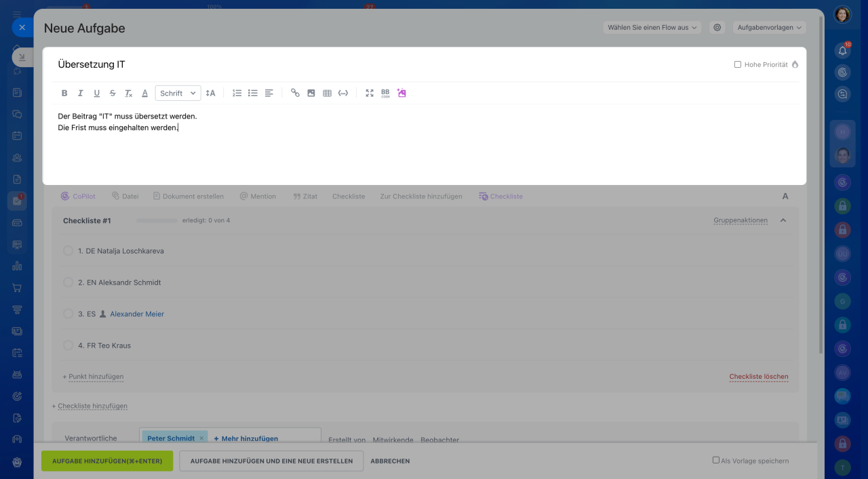Click + Checkliste hinzufügen

90,407
